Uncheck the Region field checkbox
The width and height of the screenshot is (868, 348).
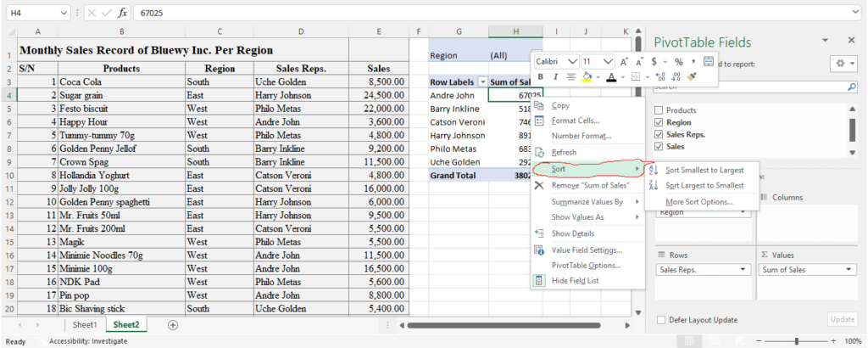point(658,122)
